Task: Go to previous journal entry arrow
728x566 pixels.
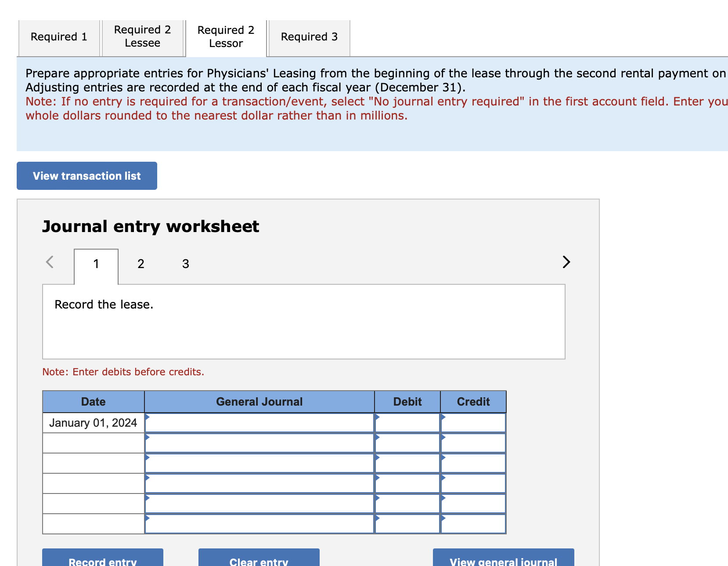Action: (50, 262)
